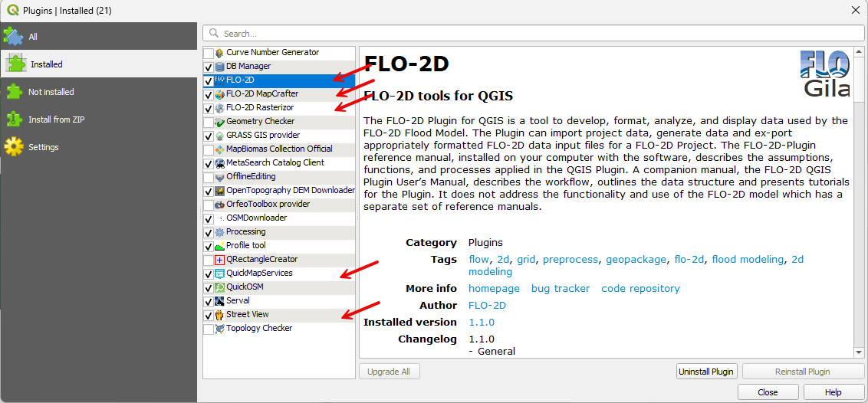Enable the Topology Checker plugin checkbox

[209, 329]
